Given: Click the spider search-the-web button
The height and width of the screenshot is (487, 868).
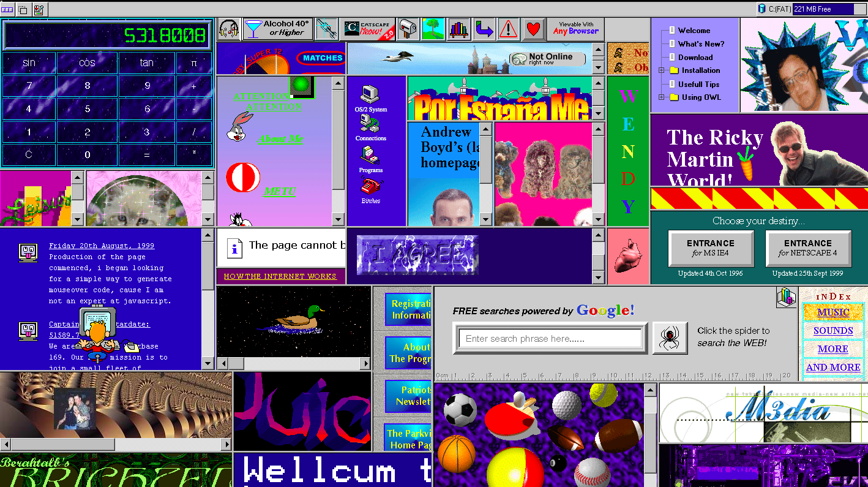Looking at the screenshot, I should click(x=670, y=338).
